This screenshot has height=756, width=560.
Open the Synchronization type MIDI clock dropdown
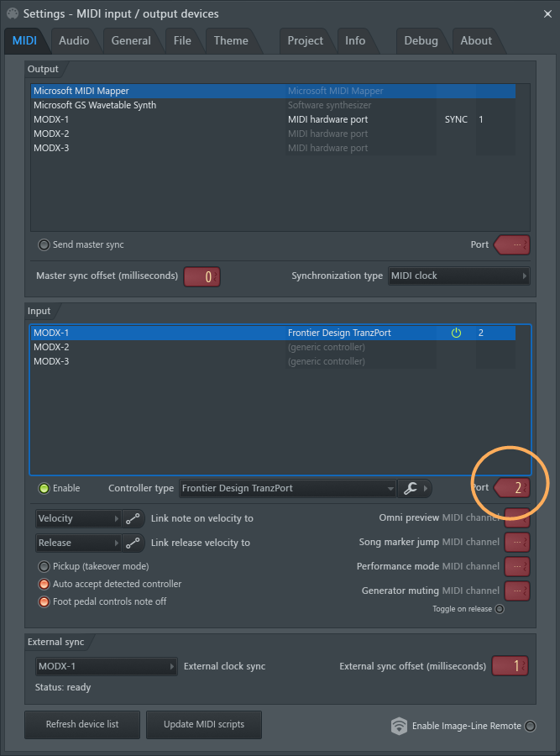coord(458,276)
